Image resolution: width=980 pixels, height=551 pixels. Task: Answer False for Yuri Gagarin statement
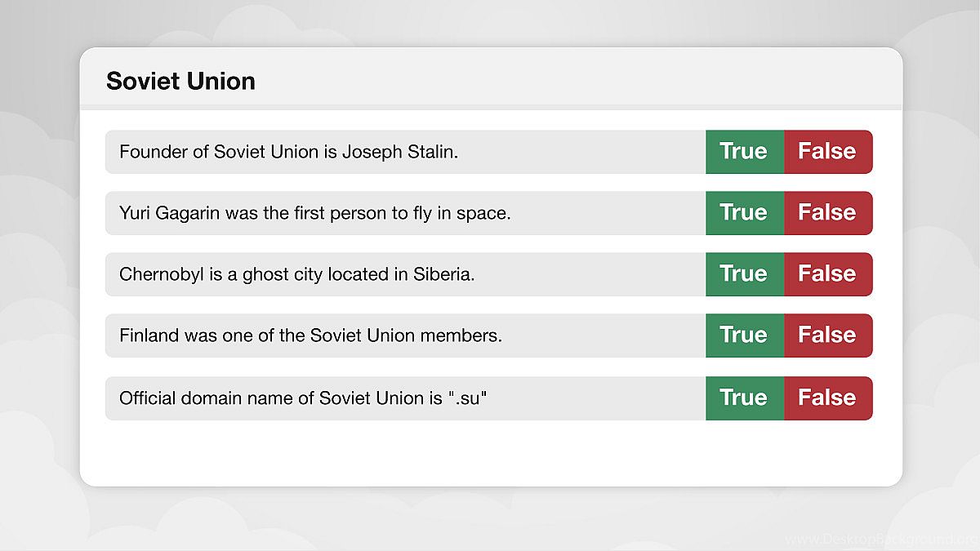[827, 213]
